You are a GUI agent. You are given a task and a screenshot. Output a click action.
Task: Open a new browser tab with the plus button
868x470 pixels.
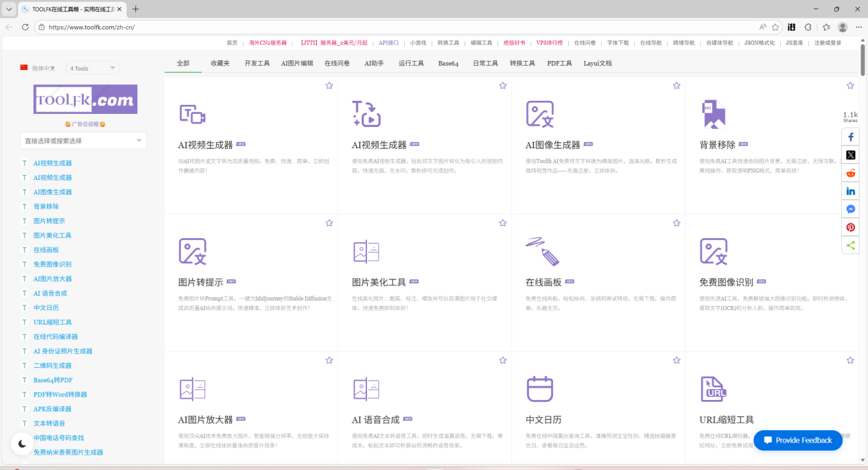135,9
